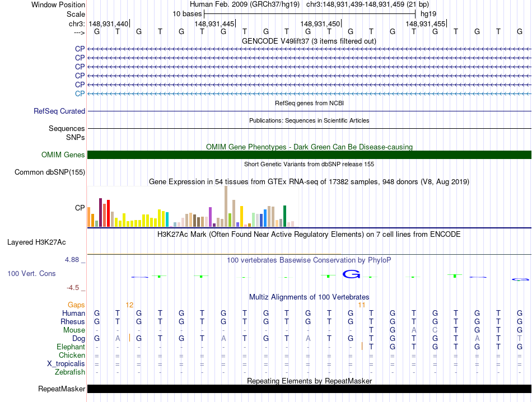Click the cyan bar in GTEx chart
532x402 pixels.
(167, 219)
